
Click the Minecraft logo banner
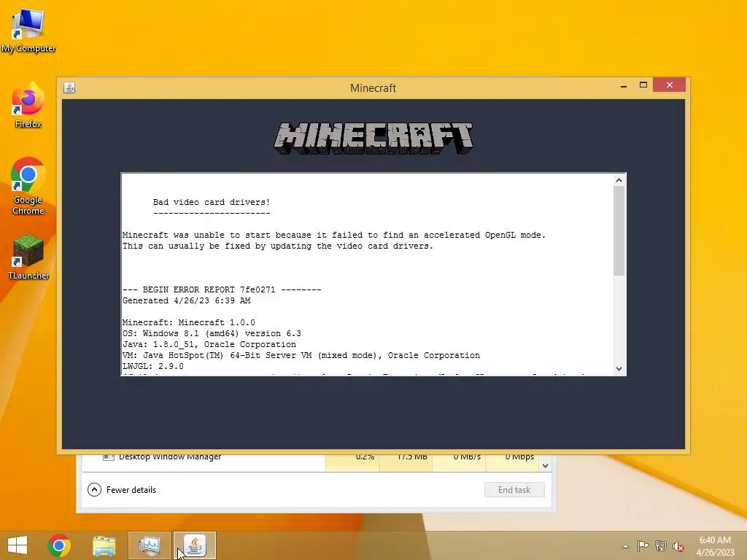pyautogui.click(x=373, y=139)
